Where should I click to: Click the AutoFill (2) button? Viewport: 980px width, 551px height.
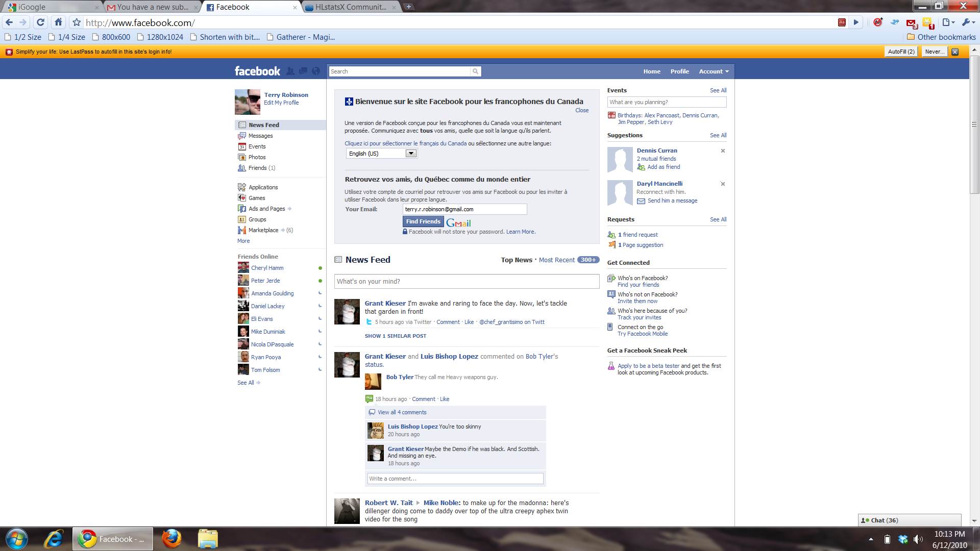click(901, 52)
